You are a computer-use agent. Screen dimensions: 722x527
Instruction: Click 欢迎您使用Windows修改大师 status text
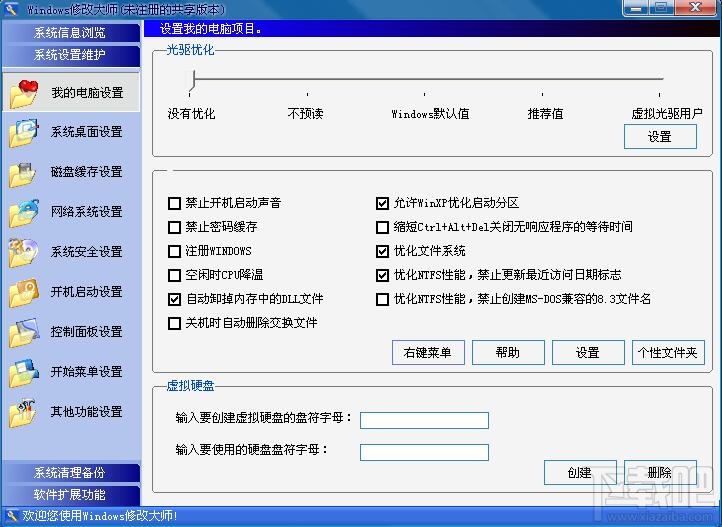(100, 516)
